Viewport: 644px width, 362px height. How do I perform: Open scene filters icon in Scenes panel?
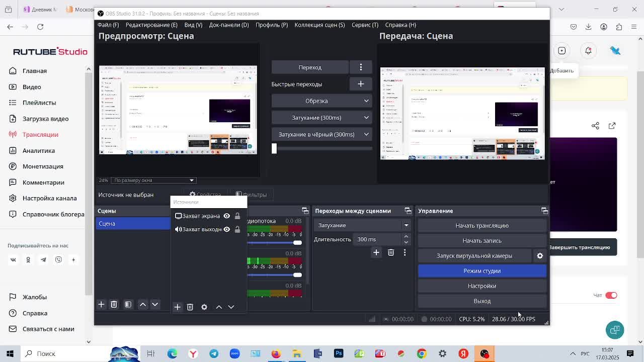(x=128, y=304)
